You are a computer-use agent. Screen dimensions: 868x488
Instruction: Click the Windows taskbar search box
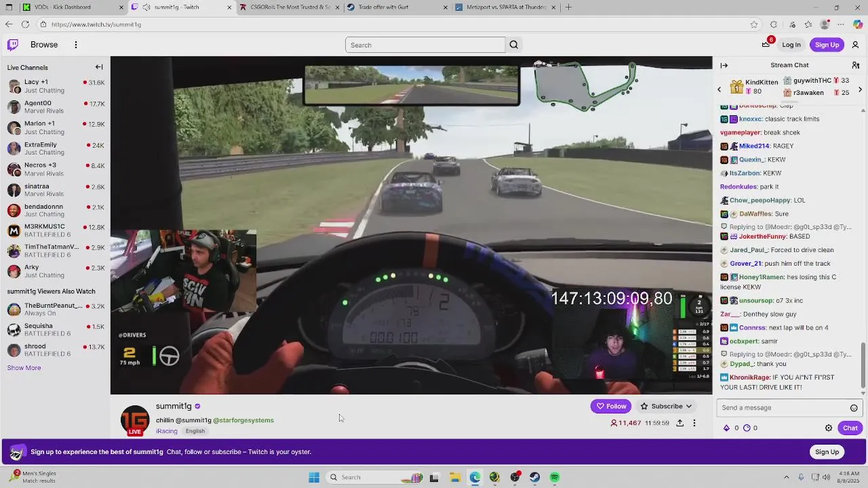375,477
